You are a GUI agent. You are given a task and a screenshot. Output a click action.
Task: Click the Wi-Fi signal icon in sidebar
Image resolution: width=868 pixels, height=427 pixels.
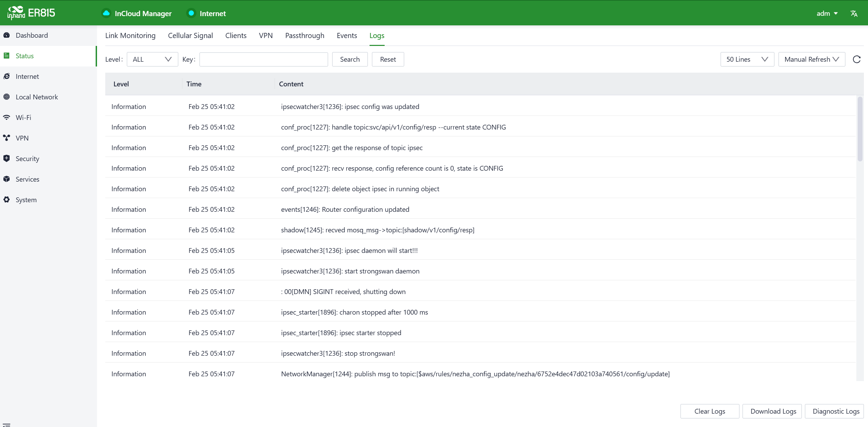click(7, 118)
